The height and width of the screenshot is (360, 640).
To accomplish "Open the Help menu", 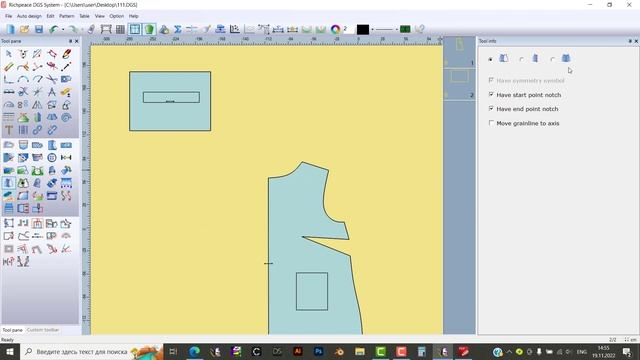I will click(x=133, y=16).
